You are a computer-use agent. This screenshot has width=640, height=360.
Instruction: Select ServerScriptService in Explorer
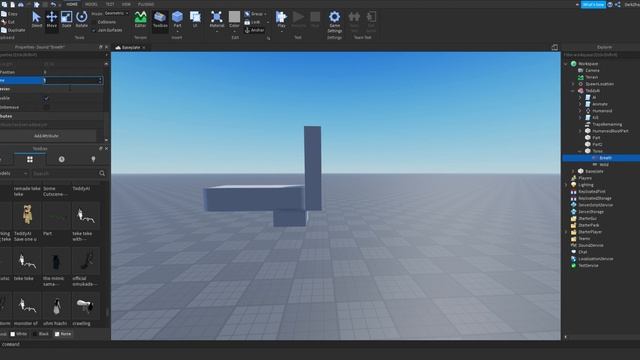(595, 205)
